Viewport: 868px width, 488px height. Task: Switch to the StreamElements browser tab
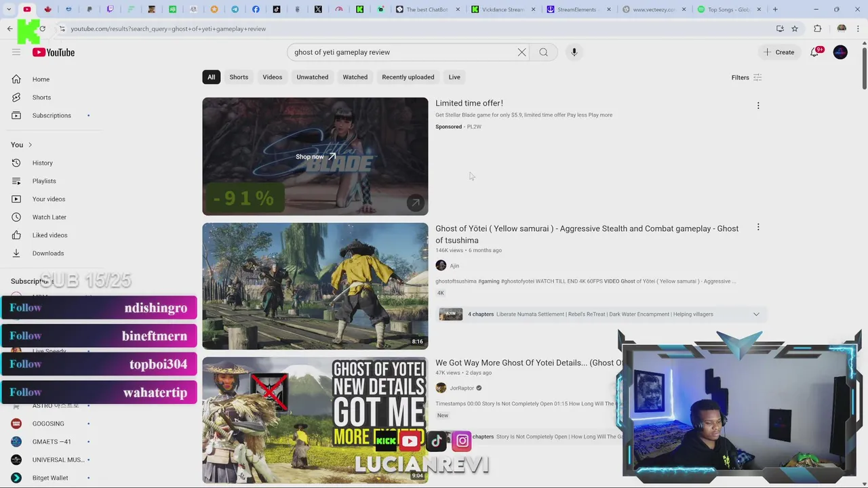578,9
